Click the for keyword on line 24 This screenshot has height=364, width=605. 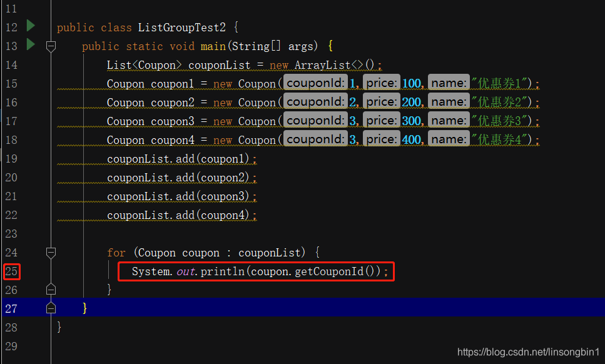pyautogui.click(x=116, y=253)
